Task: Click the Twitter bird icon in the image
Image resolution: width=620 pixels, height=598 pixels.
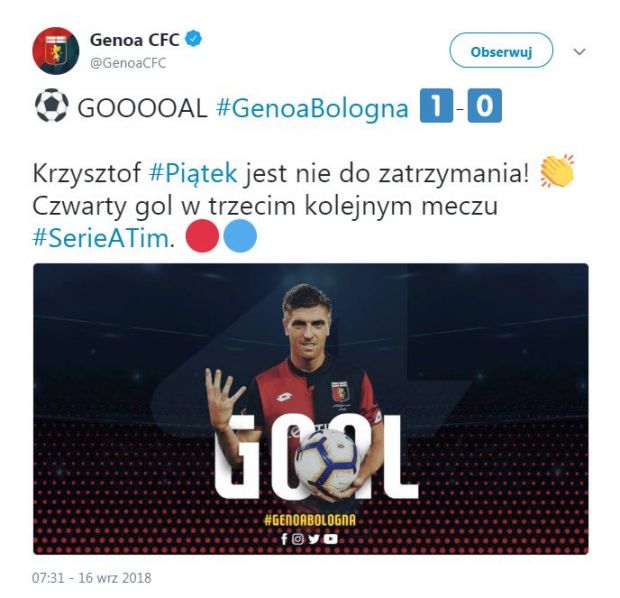Action: tap(314, 539)
